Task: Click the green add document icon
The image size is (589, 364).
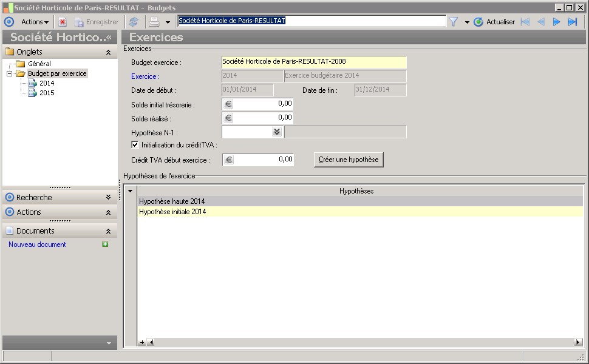Action: point(105,244)
